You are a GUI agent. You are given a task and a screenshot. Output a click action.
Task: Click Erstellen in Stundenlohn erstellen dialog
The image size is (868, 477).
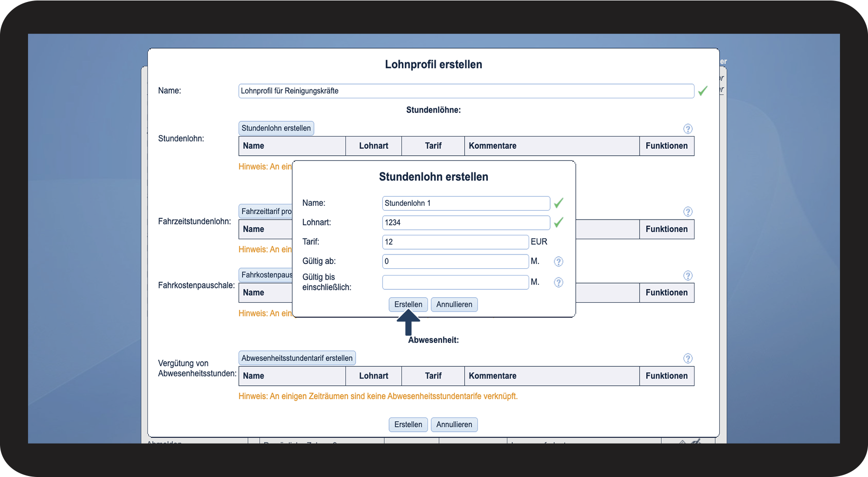pos(408,305)
